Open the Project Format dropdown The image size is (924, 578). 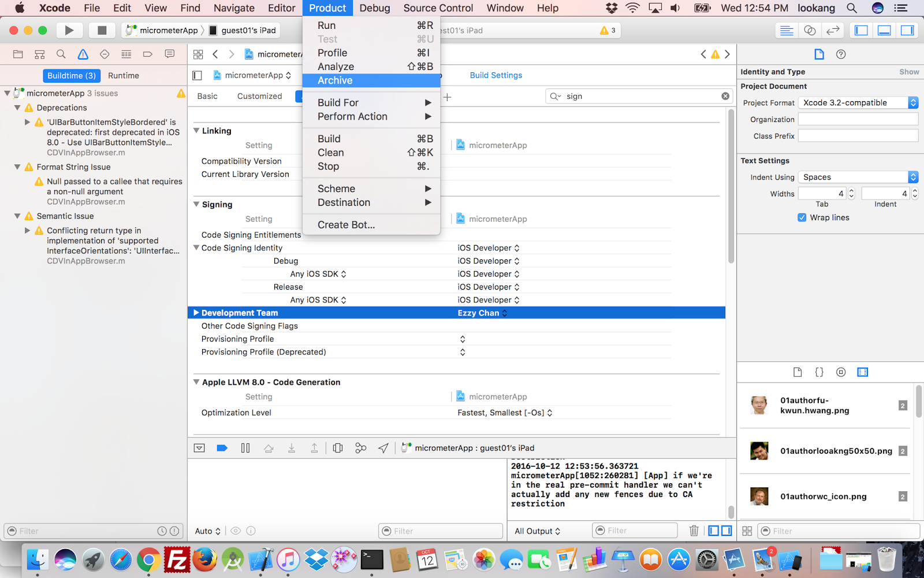pyautogui.click(x=858, y=103)
